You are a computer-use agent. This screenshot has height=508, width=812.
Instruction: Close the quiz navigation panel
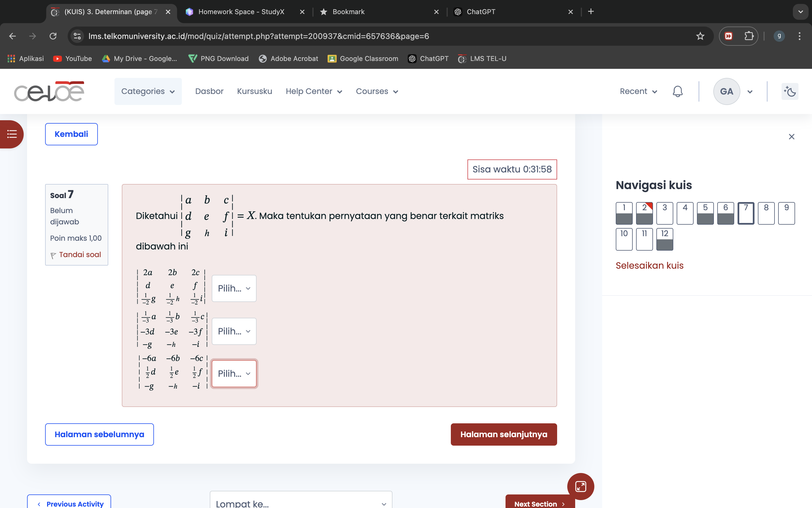(791, 136)
